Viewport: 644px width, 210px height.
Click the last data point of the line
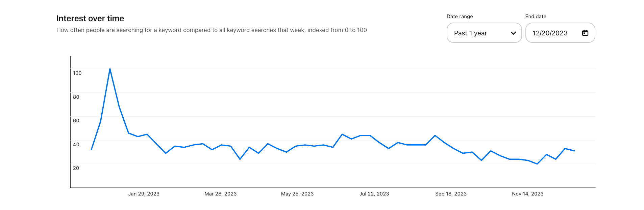tap(574, 151)
